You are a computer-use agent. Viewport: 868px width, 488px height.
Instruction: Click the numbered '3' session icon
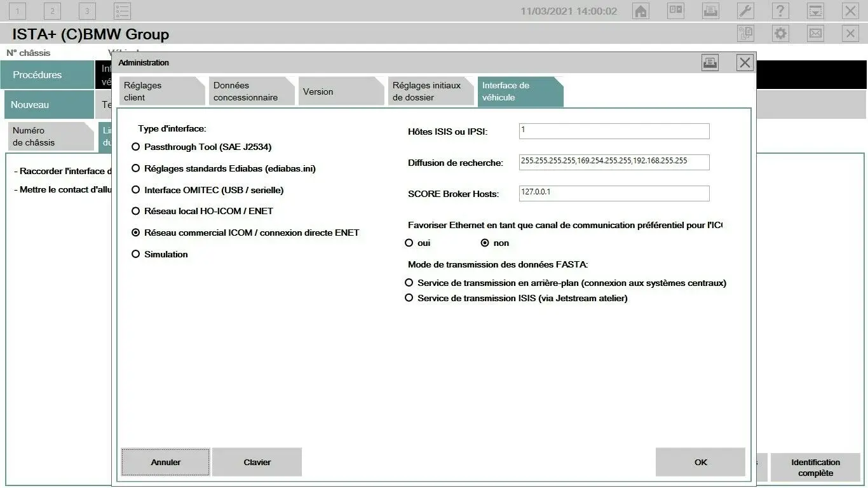[87, 11]
